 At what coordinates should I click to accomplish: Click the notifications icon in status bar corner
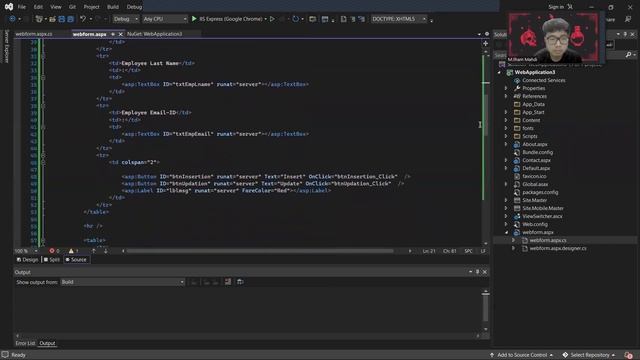click(628, 355)
